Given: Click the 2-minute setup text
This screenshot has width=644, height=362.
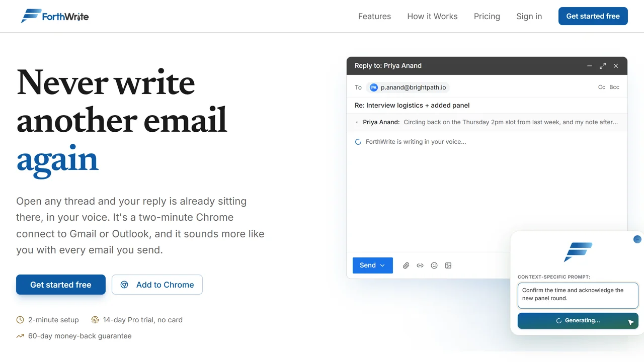Looking at the screenshot, I should click(53, 320).
